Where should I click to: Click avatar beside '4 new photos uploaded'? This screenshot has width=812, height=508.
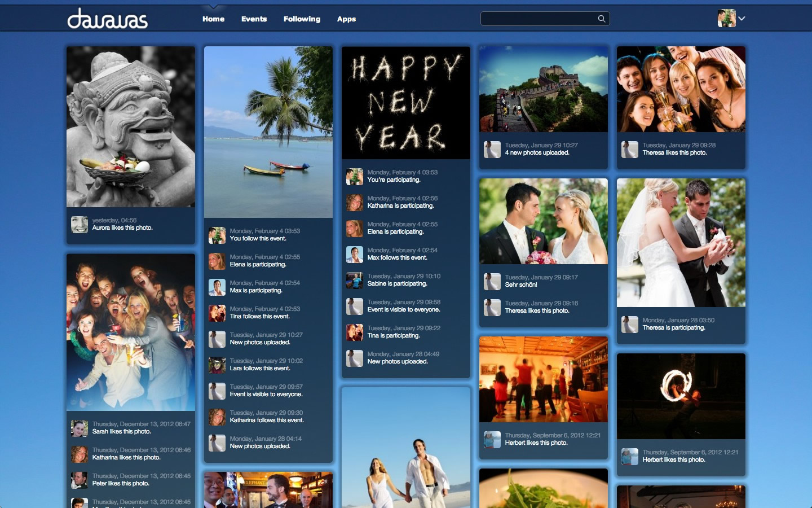point(492,150)
